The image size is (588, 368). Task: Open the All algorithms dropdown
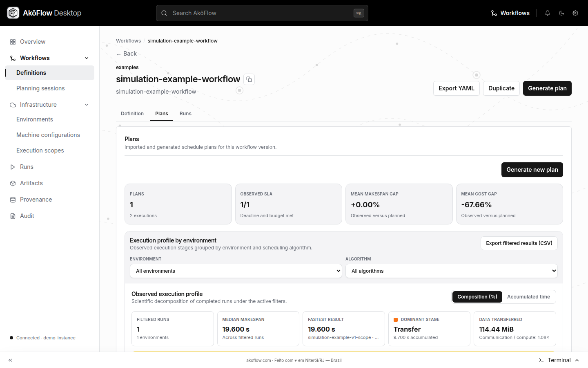click(x=452, y=271)
